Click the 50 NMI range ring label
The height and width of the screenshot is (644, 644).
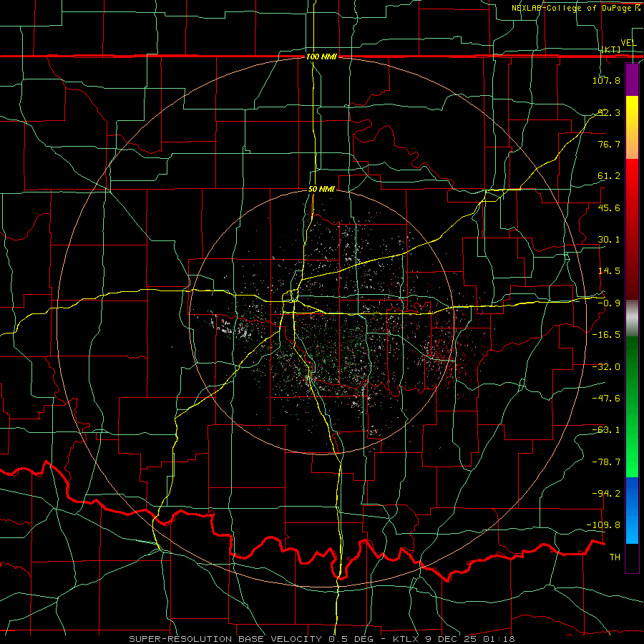click(321, 190)
